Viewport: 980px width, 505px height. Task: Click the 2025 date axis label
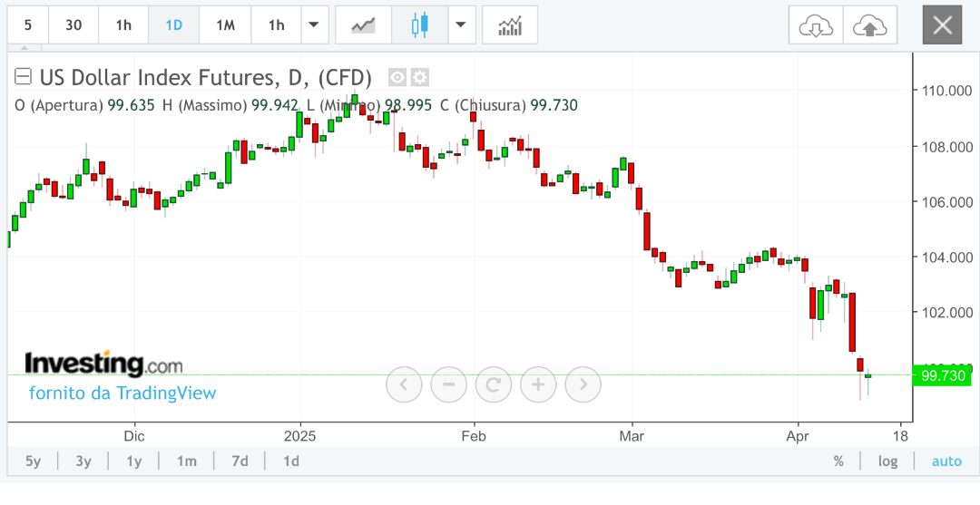299,435
